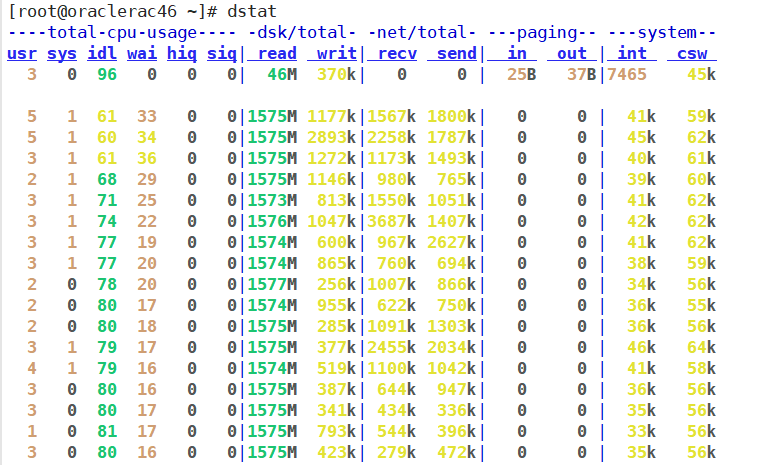Select the 519k write value
The image size is (780, 465).
point(337,369)
